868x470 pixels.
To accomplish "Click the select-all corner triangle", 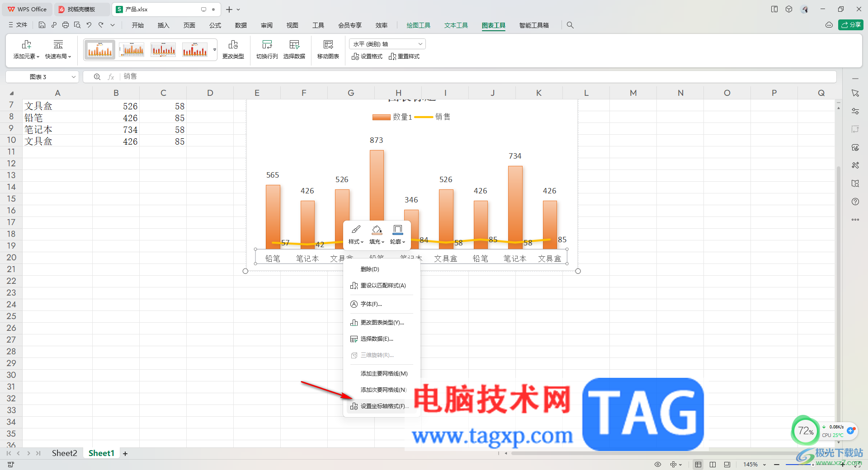I will (11, 93).
